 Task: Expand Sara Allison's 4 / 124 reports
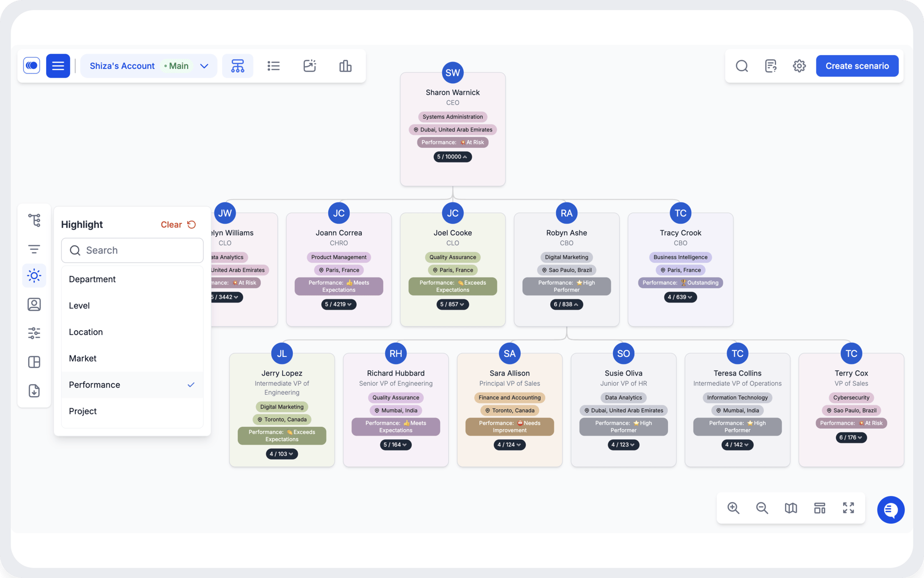(x=510, y=445)
